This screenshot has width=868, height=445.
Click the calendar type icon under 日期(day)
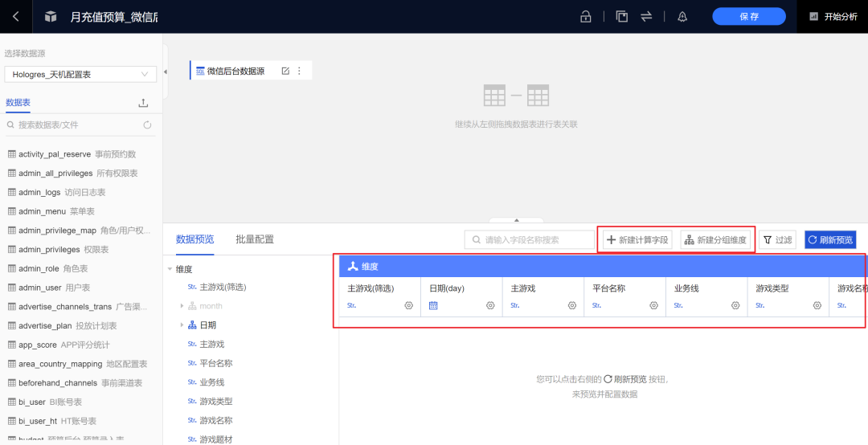[433, 305]
